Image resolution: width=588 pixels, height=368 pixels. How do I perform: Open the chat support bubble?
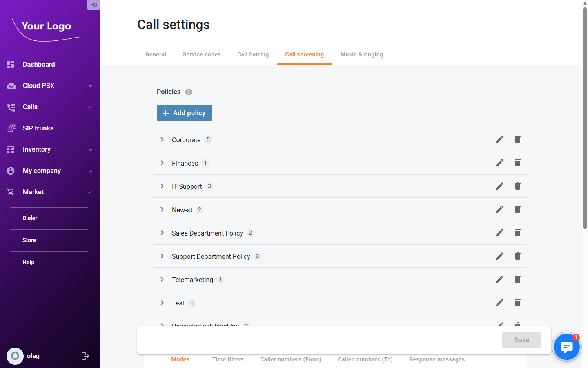pos(567,347)
